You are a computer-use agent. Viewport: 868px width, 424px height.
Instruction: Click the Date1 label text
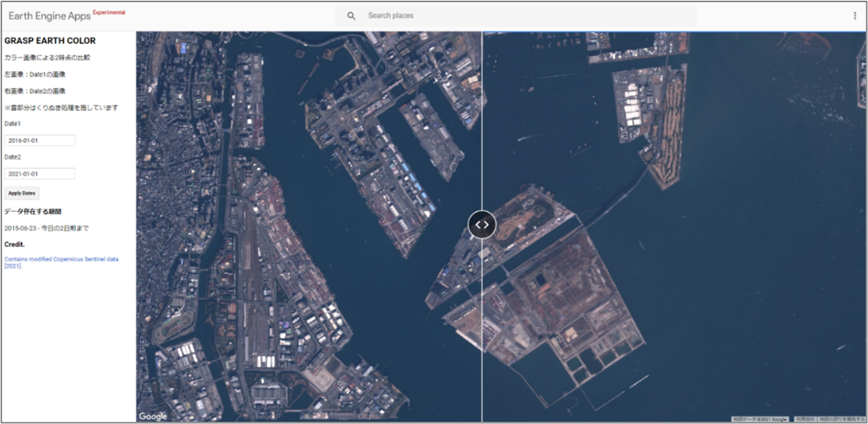pos(13,124)
